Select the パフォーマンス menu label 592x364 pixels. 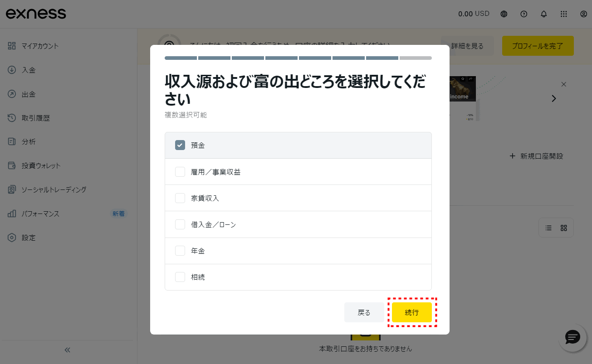click(41, 214)
